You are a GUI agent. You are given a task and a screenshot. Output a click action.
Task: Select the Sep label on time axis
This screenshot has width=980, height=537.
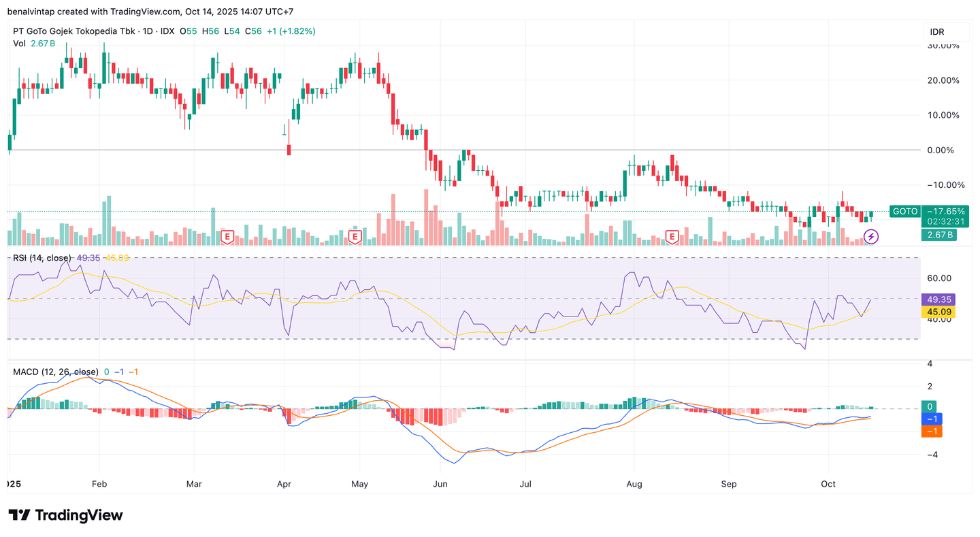(729, 484)
